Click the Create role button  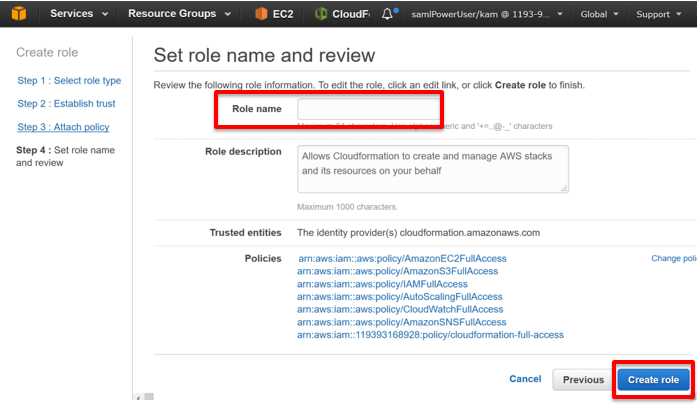point(654,380)
